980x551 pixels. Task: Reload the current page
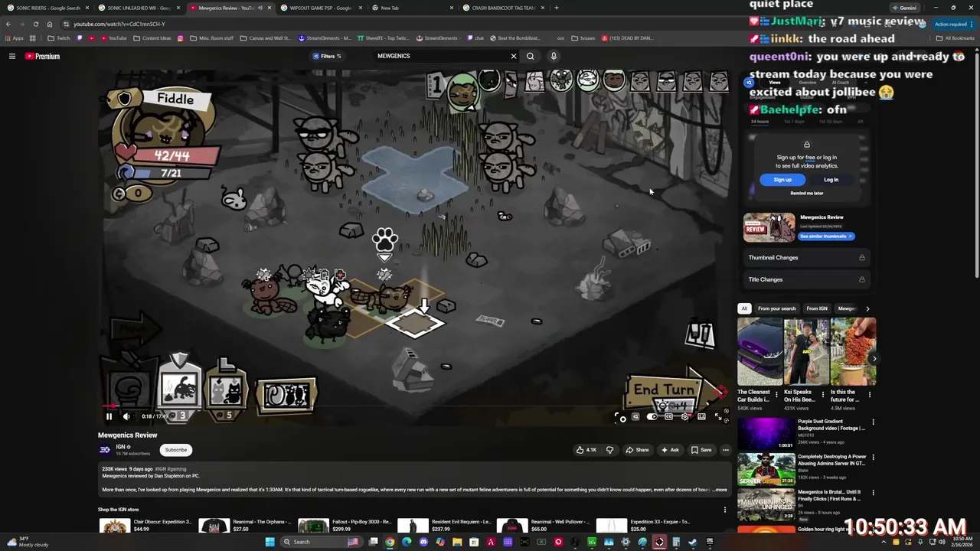click(35, 24)
